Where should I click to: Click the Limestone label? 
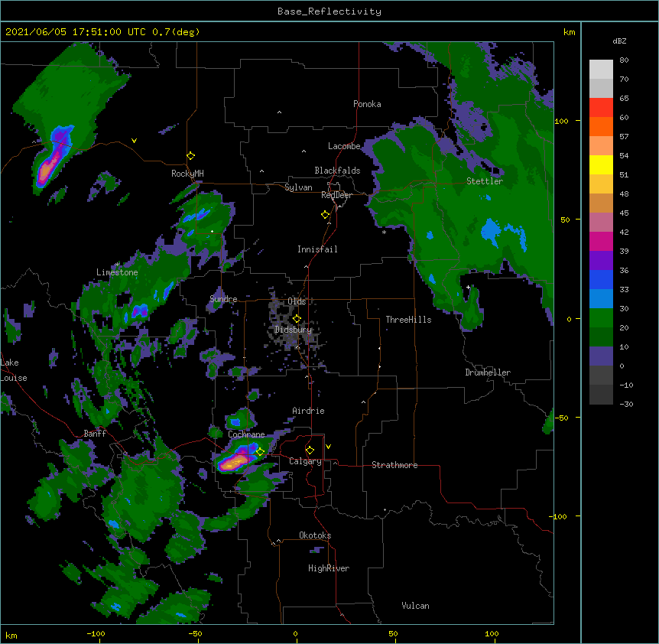pos(117,272)
